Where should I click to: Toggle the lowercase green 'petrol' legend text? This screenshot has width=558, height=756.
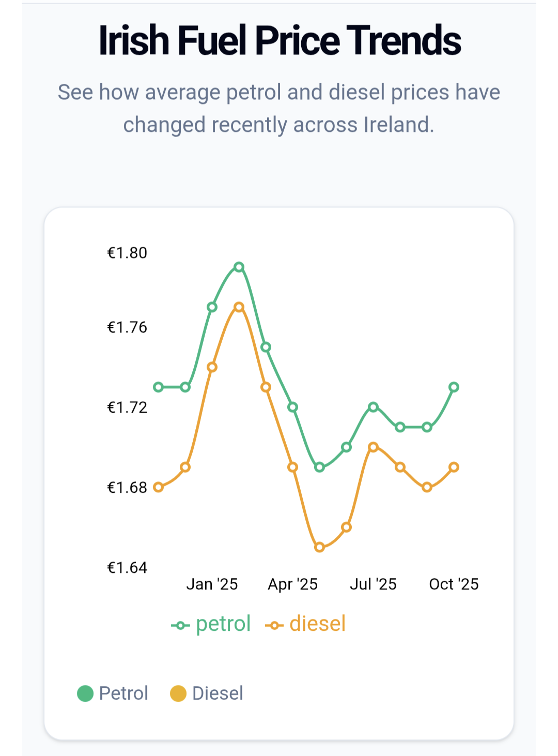click(x=223, y=624)
